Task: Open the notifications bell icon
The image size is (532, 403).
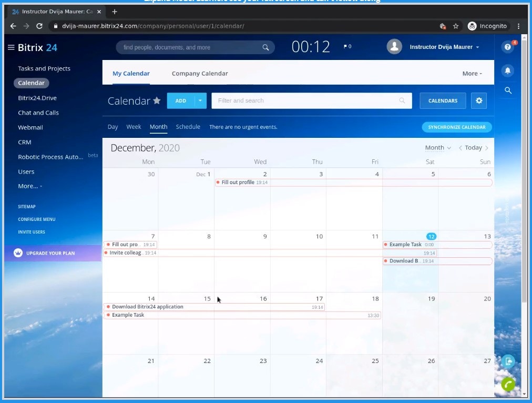Action: 508,70
